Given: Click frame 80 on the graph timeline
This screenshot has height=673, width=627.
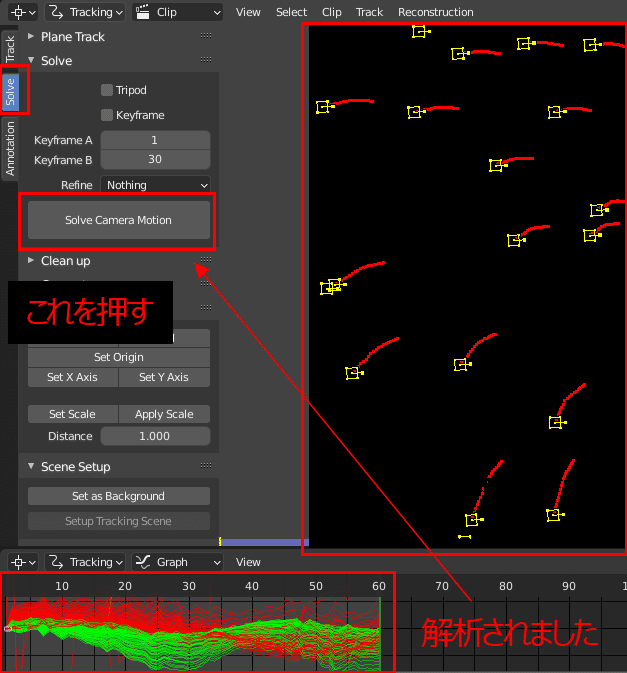Looking at the screenshot, I should click(x=506, y=586).
